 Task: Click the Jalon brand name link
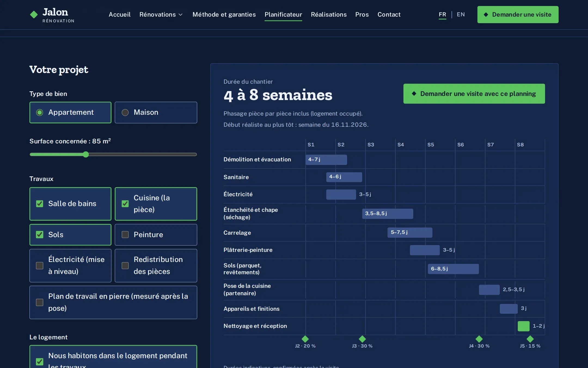(55, 12)
